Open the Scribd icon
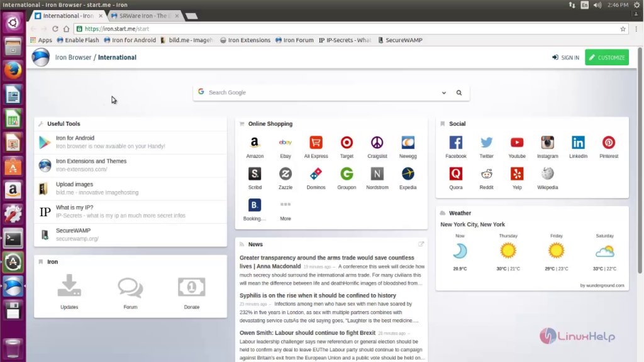The height and width of the screenshot is (362, 644). pos(255,174)
